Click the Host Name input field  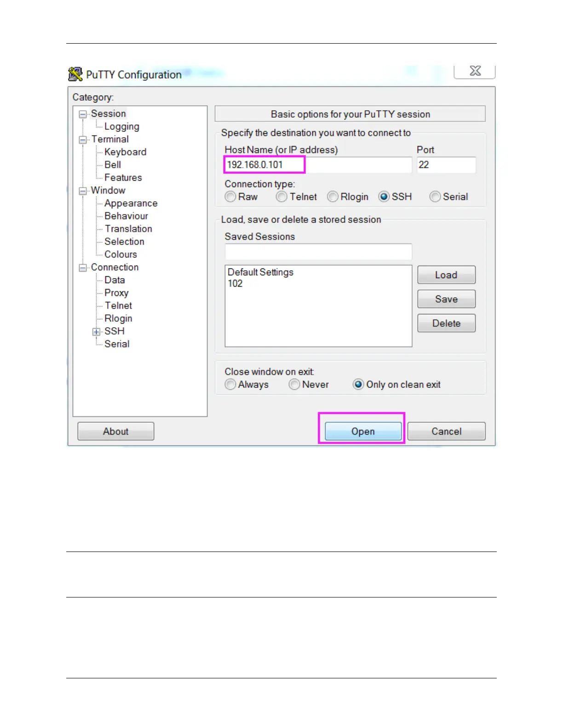pos(318,165)
